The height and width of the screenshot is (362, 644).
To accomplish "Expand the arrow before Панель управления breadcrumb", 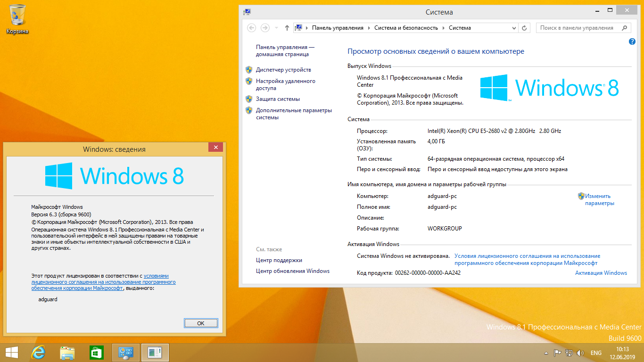I will coord(306,28).
